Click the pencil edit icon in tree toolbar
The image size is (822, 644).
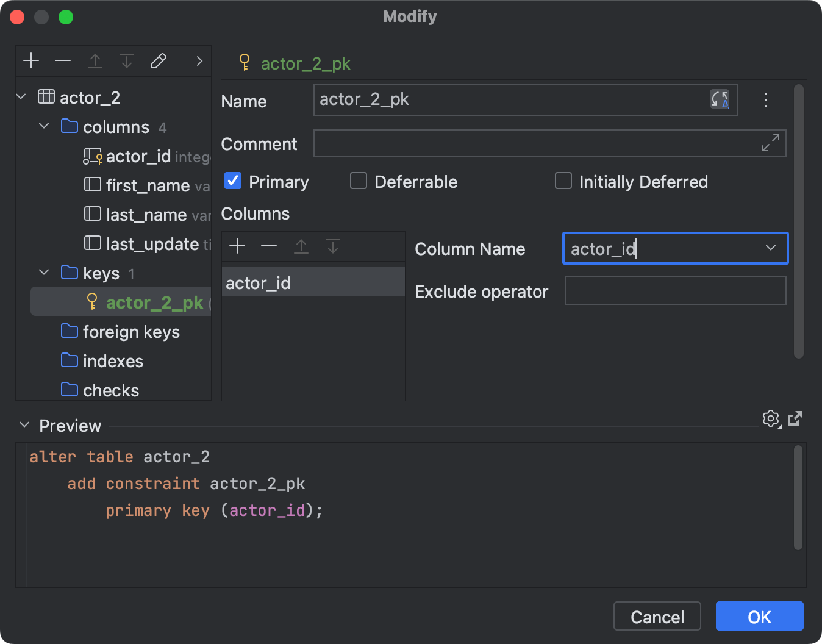pos(159,61)
